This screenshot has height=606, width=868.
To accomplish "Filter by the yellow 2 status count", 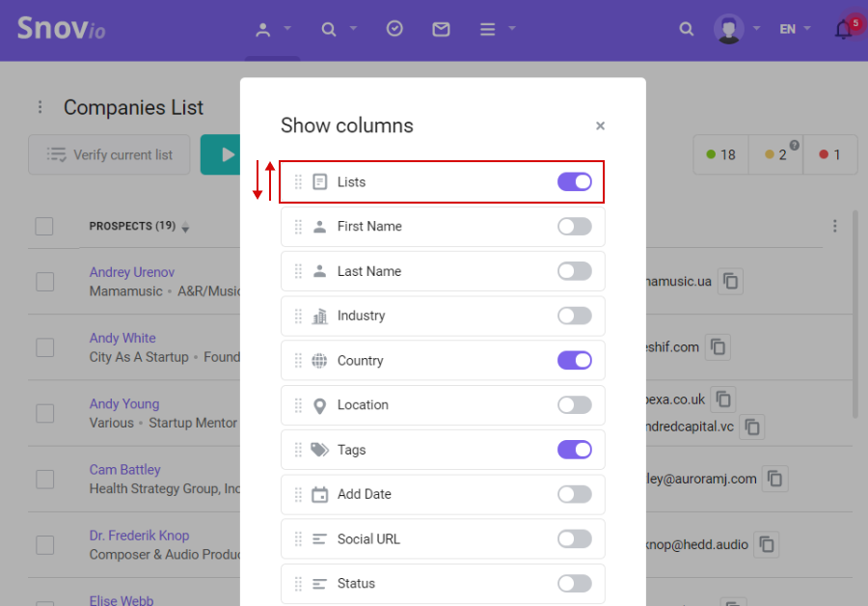I will (x=775, y=154).
